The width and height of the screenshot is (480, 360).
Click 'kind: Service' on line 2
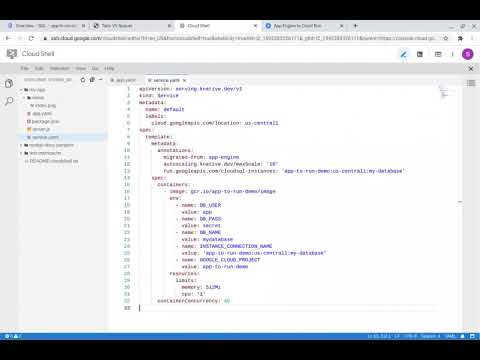tap(159, 96)
